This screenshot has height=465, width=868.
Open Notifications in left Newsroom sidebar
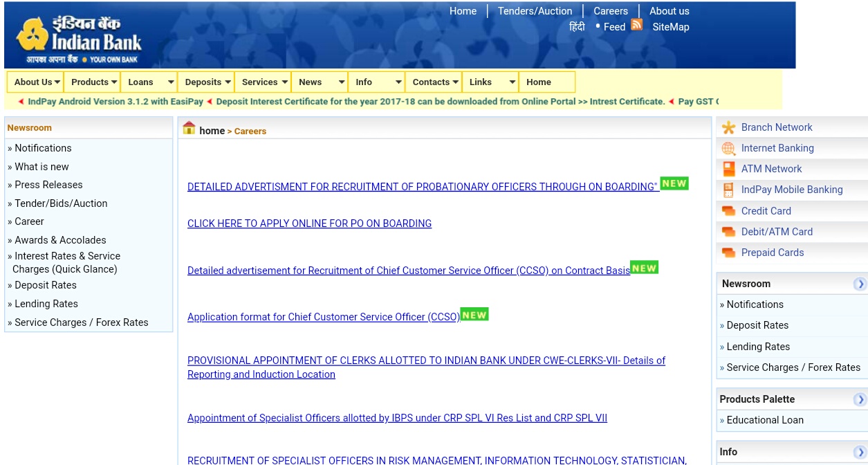[43, 148]
